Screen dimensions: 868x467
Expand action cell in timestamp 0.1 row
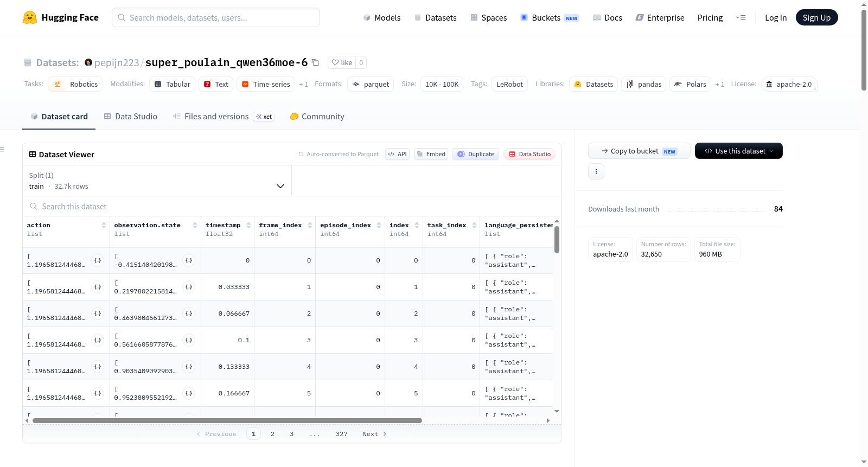(98, 340)
